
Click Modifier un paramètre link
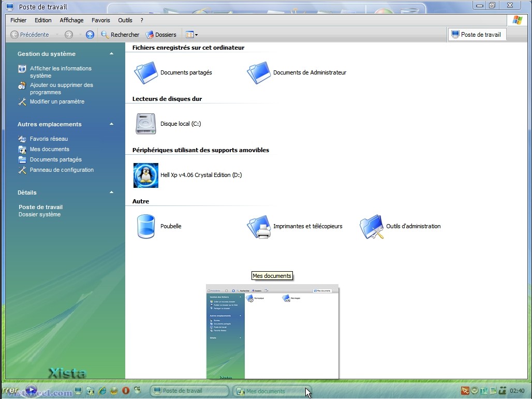click(57, 101)
